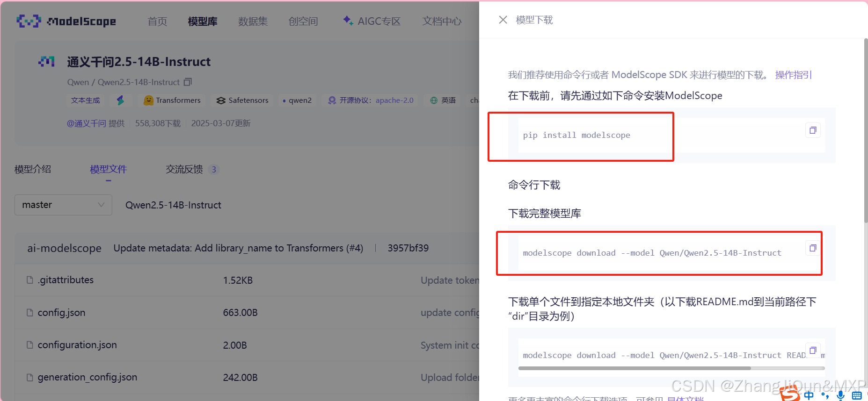Click the Safetensors tag
The image size is (868, 401).
pyautogui.click(x=242, y=100)
